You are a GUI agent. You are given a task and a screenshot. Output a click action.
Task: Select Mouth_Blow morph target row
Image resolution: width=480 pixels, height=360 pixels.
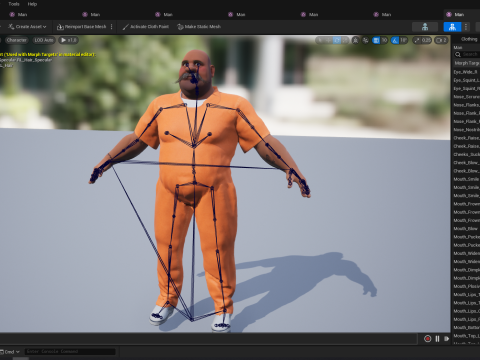(x=466, y=229)
